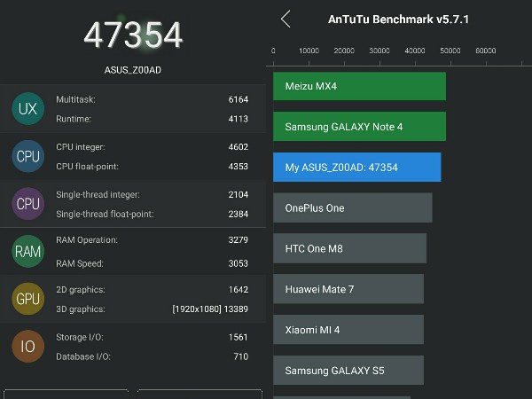Select the My ASUS_Z00AD: 47354 bar
The image size is (532, 399).
click(x=357, y=168)
